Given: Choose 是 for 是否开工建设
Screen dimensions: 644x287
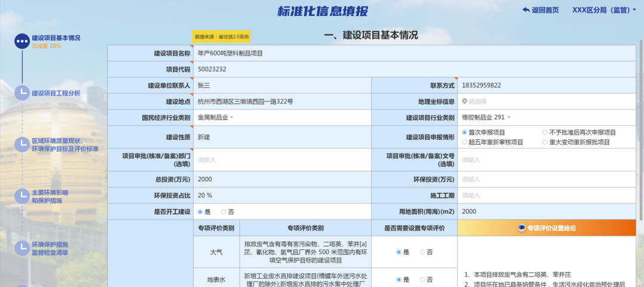Looking at the screenshot, I should (200, 212).
